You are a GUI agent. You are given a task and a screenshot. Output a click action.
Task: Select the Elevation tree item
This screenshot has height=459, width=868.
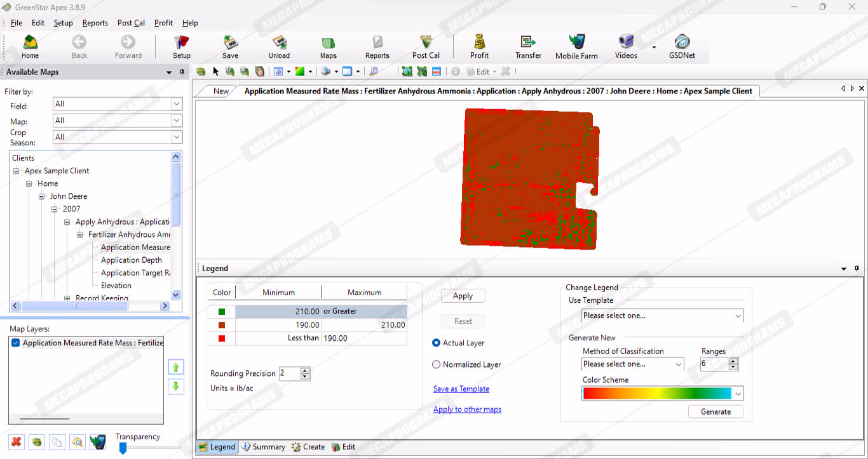click(x=116, y=285)
